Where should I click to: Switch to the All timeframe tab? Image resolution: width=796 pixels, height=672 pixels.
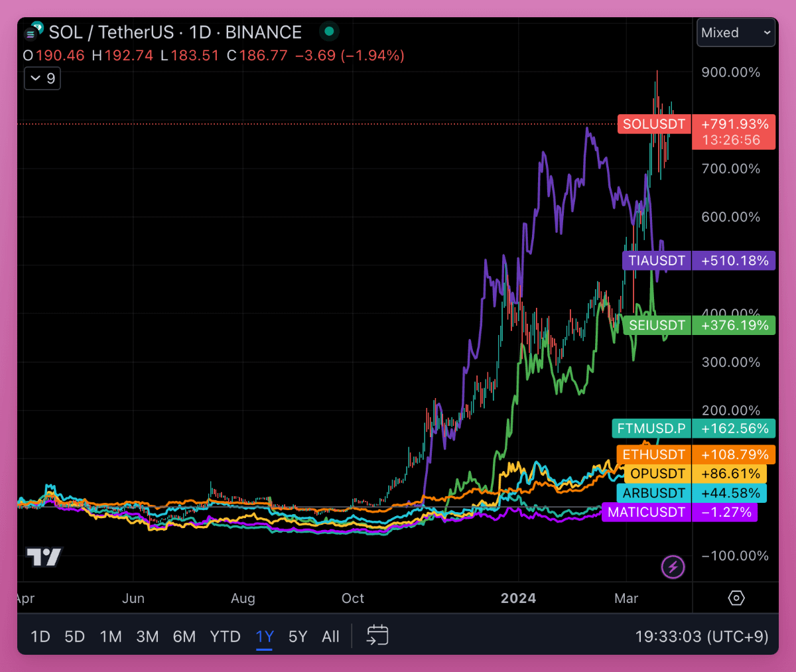pos(330,636)
